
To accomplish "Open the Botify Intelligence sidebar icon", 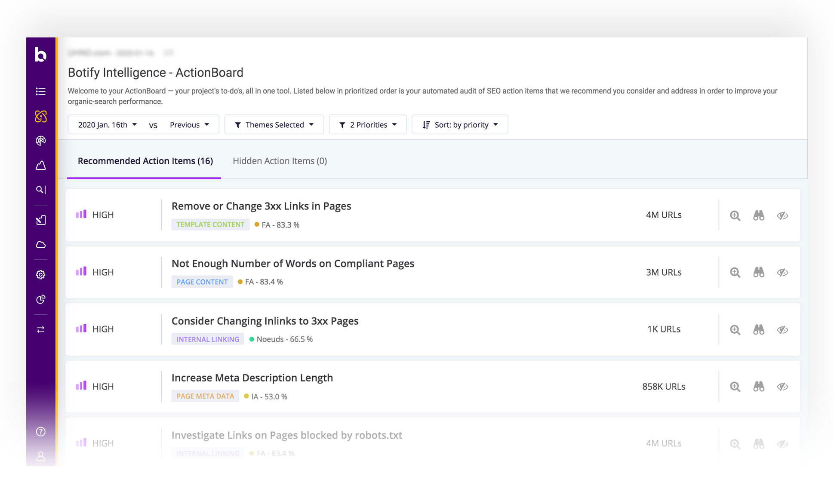I will (x=41, y=116).
